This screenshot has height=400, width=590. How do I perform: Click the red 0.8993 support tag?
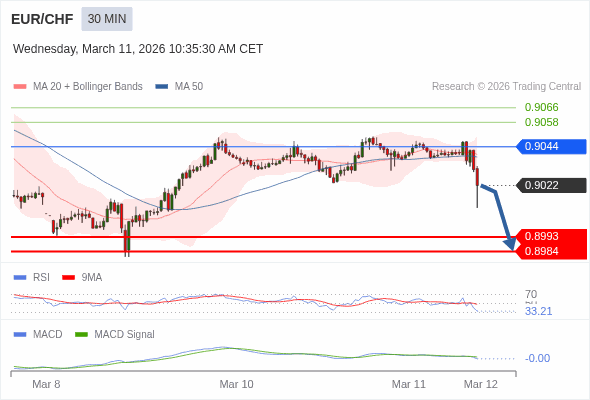[x=551, y=236]
